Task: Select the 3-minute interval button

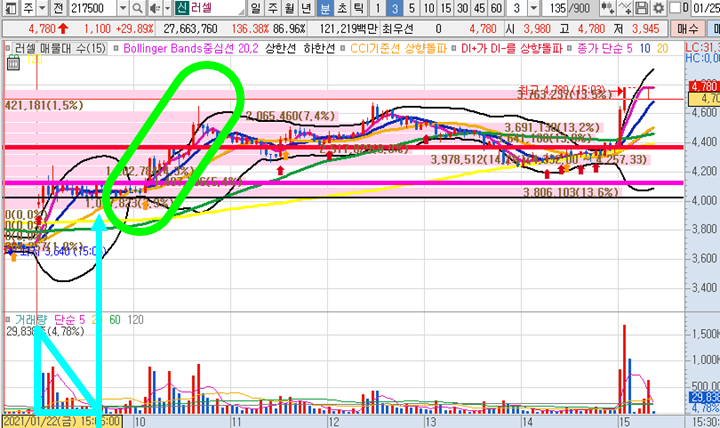Action: pyautogui.click(x=394, y=8)
